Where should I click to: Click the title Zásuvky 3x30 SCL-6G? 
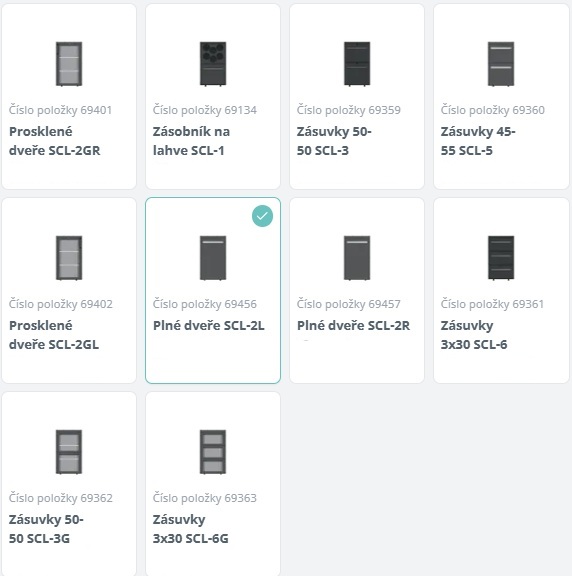(x=191, y=529)
